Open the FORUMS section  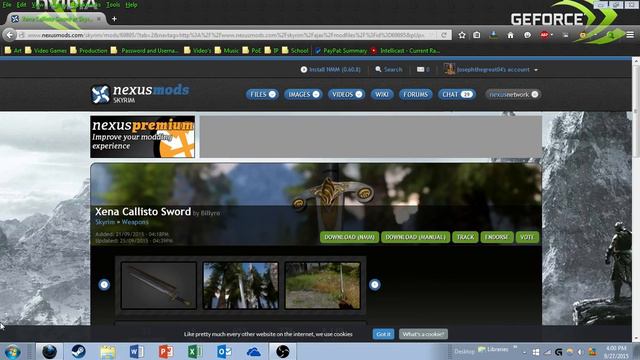416,94
